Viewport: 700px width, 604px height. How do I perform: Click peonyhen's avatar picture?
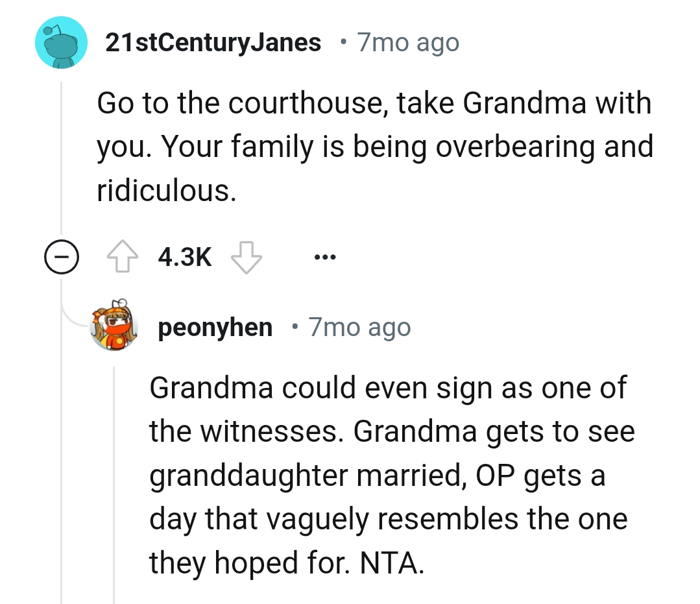pos(115,326)
